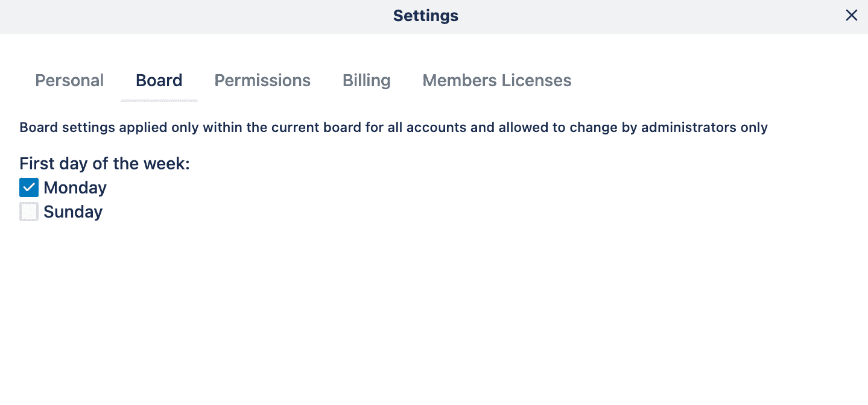Image resolution: width=868 pixels, height=405 pixels.
Task: Open the Members Licenses tab
Action: pos(496,81)
